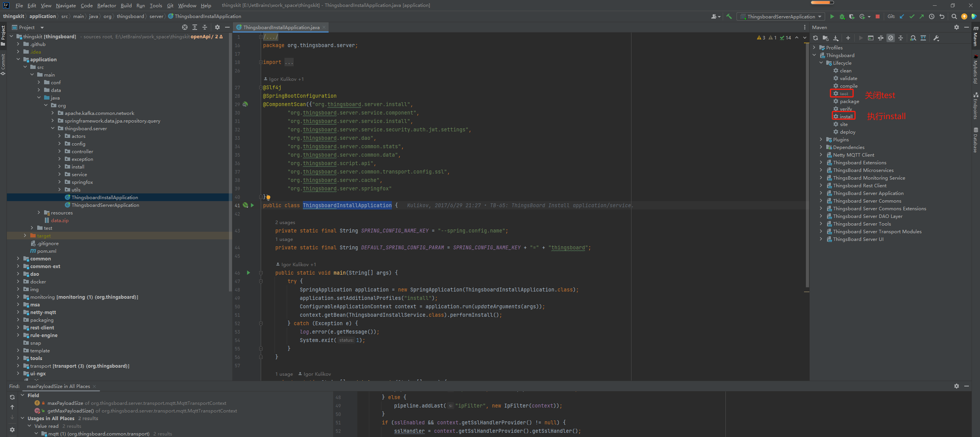Click Git push arrow icon

click(922, 16)
